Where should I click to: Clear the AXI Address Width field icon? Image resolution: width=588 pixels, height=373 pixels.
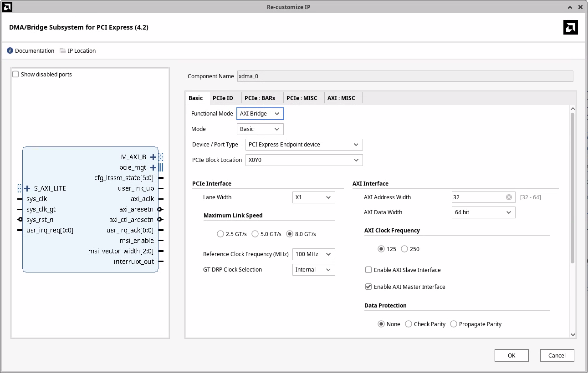pyautogui.click(x=509, y=197)
